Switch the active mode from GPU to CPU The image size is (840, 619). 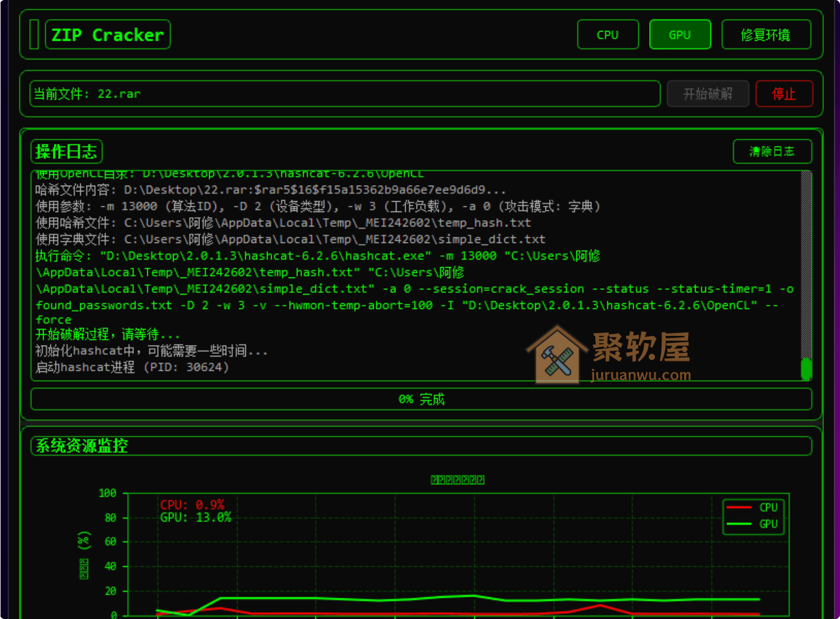coord(608,34)
